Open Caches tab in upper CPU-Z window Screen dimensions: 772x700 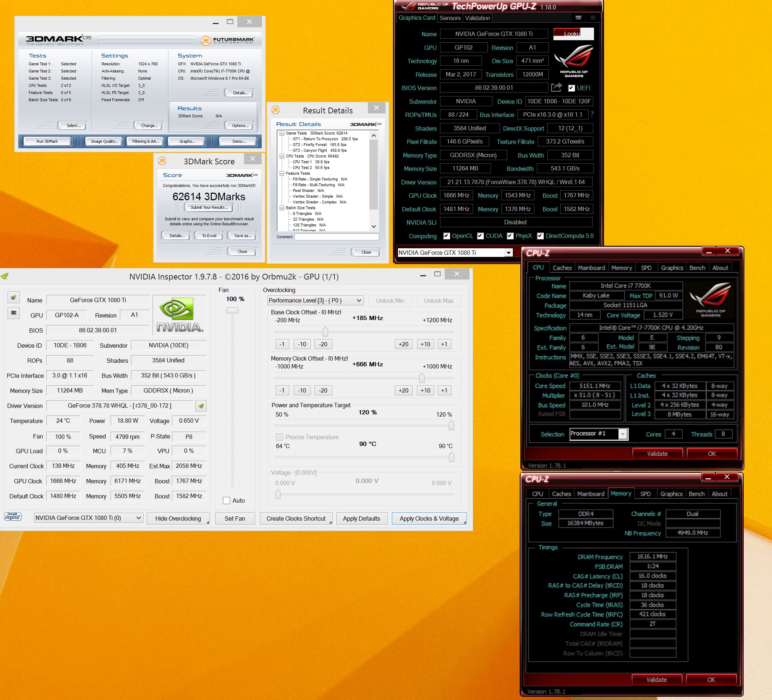(562, 268)
